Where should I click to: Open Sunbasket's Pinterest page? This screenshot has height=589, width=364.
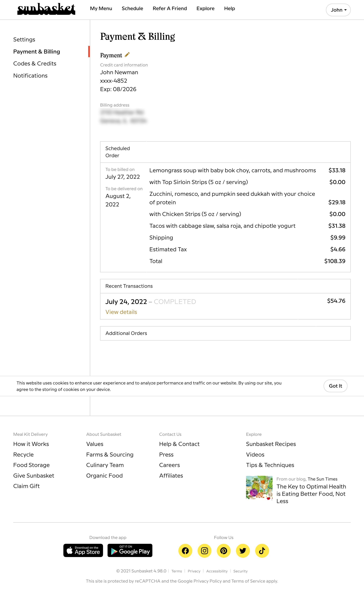224,551
